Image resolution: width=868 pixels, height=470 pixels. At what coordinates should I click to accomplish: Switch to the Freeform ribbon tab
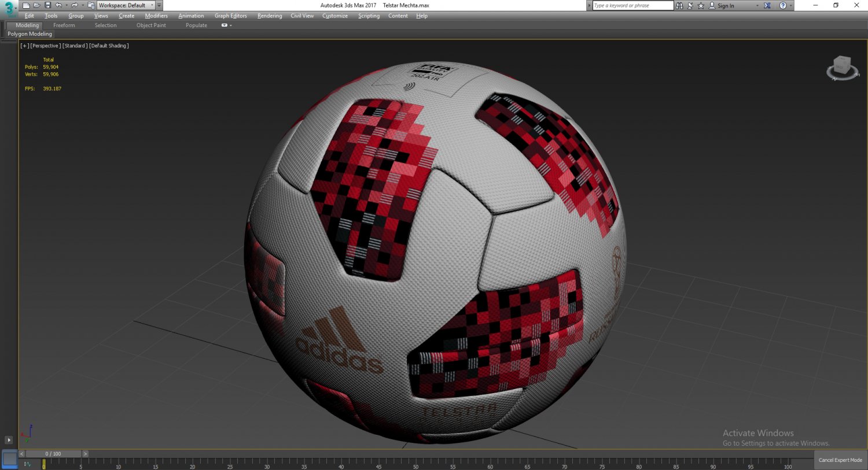(x=64, y=25)
